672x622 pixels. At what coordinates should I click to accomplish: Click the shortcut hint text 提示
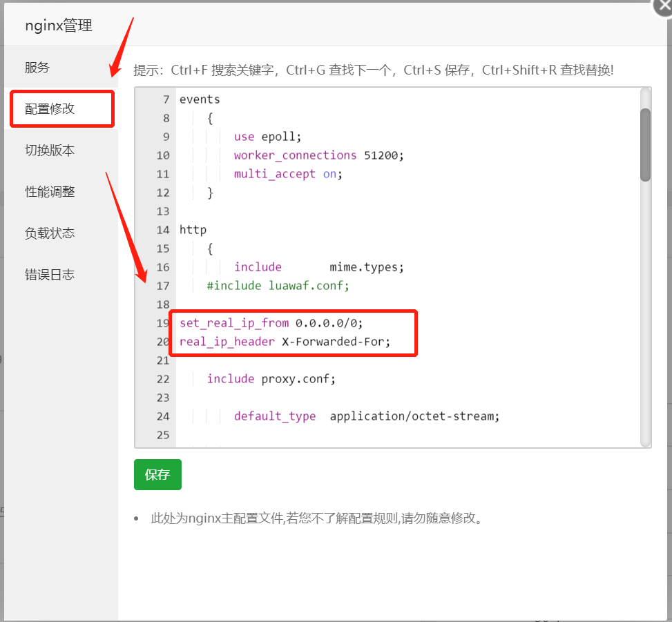373,70
